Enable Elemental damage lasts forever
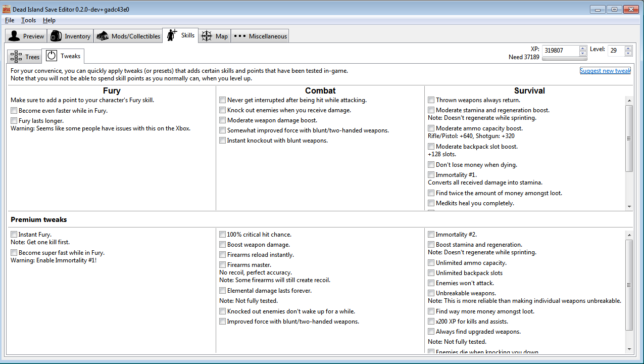The height and width of the screenshot is (364, 644). click(x=223, y=291)
